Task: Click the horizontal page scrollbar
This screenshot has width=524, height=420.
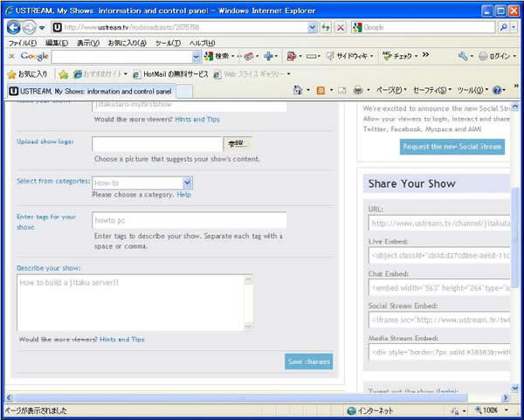Action: click(x=241, y=397)
